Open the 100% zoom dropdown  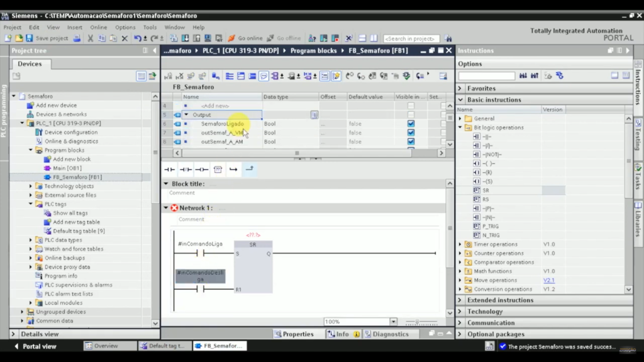click(x=393, y=322)
